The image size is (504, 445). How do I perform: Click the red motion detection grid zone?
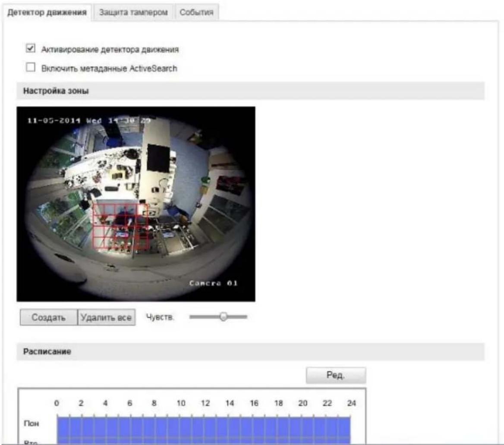click(120, 227)
